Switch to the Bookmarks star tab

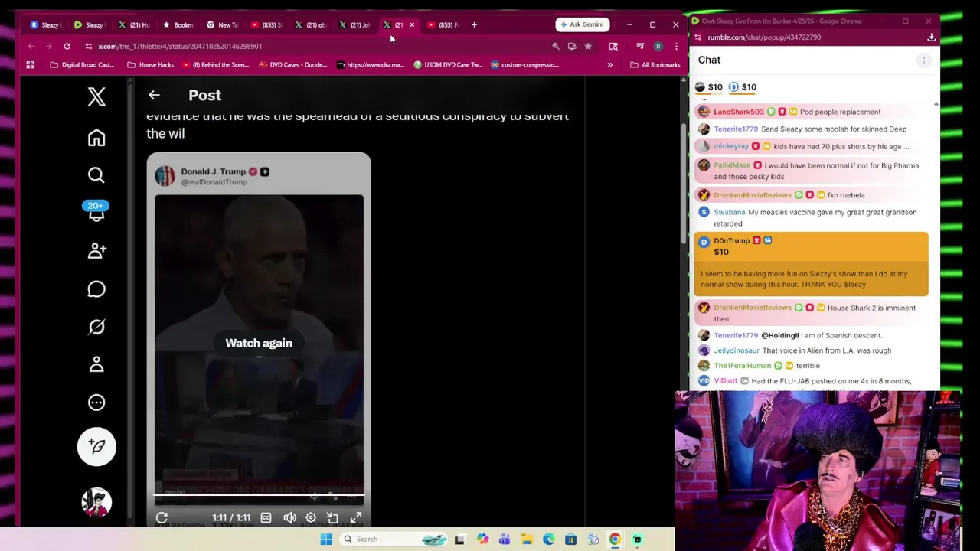[178, 24]
